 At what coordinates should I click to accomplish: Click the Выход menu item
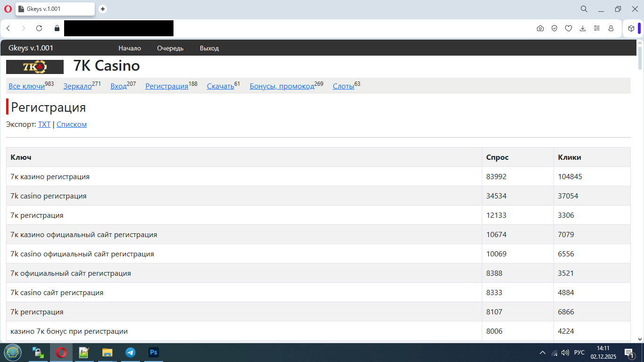209,48
